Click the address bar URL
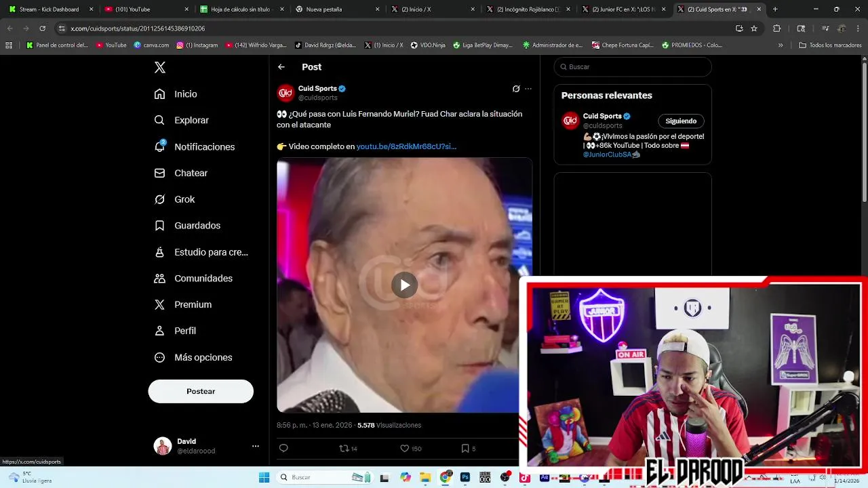 click(138, 28)
